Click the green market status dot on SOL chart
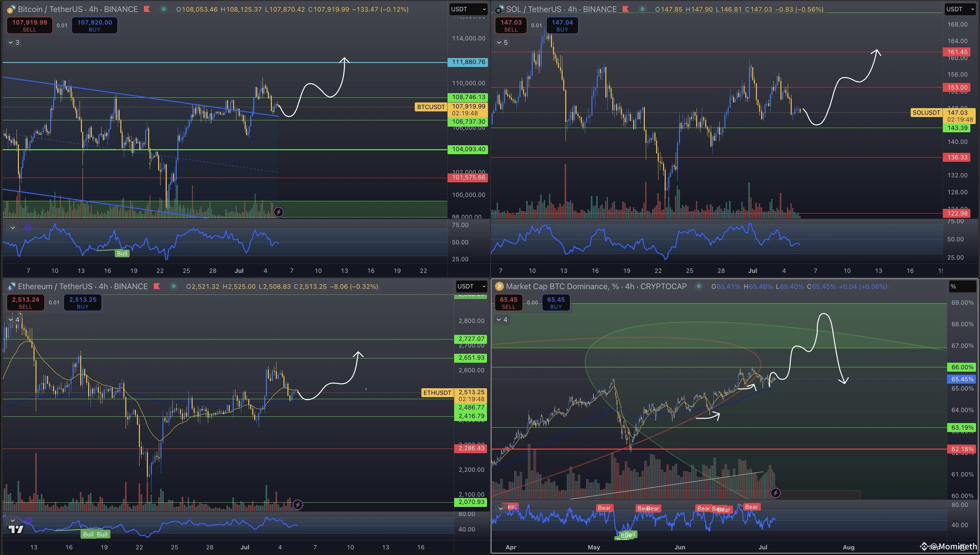Viewport: 980px width, 555px height. pyautogui.click(x=642, y=9)
